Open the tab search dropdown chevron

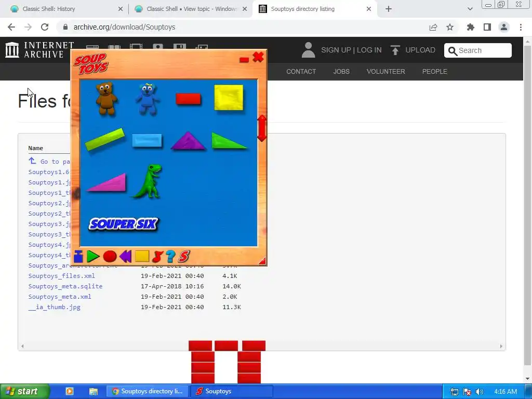click(x=470, y=9)
